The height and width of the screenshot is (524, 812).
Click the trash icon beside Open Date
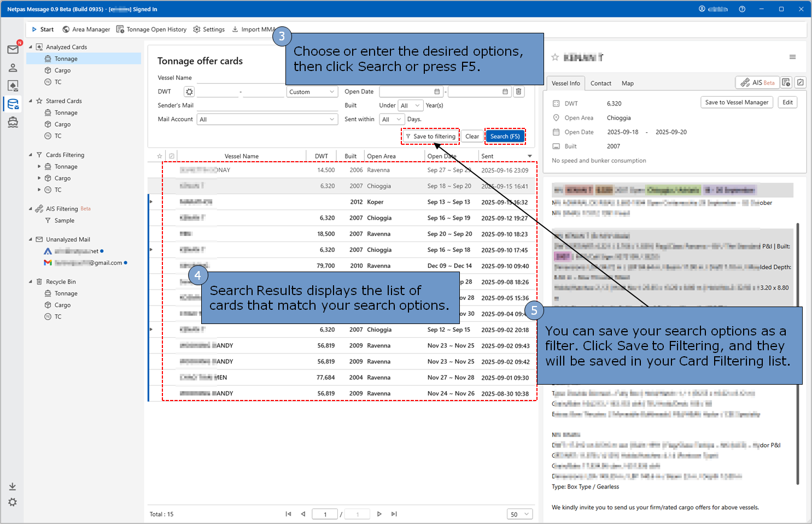(x=518, y=92)
